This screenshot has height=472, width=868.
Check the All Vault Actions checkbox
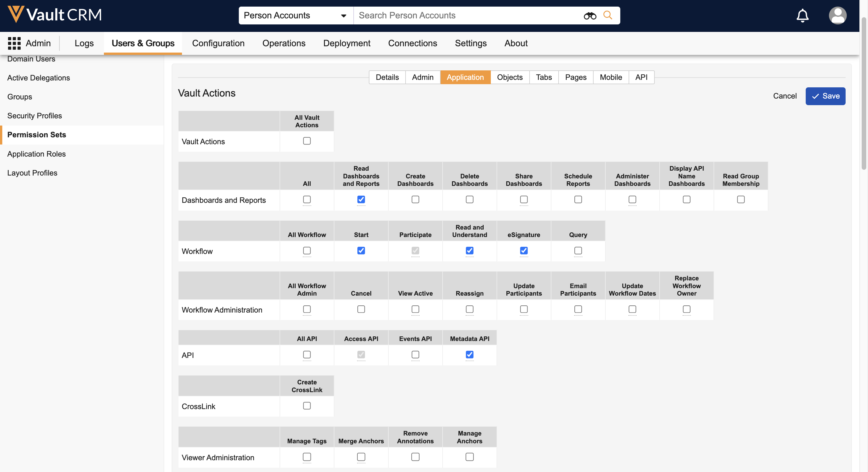(307, 141)
